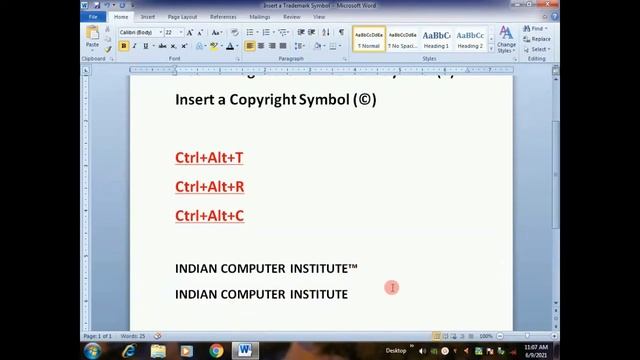
Task: Toggle Underline formatting
Action: click(145, 46)
